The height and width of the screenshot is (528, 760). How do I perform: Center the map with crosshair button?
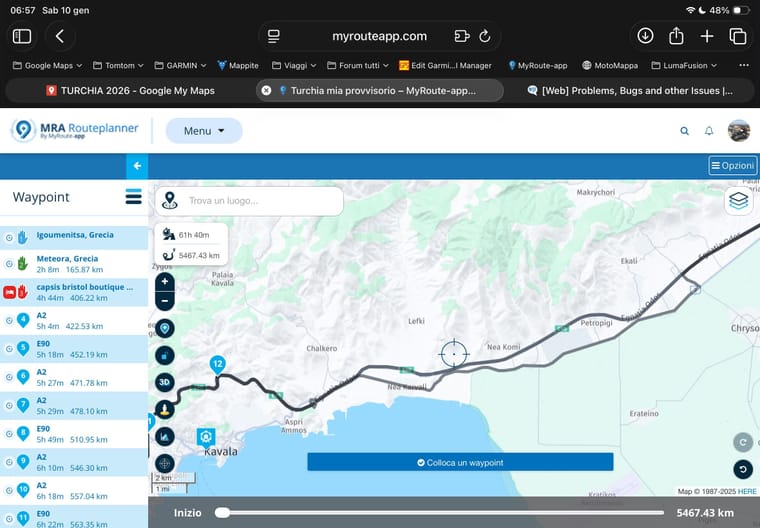[x=165, y=463]
